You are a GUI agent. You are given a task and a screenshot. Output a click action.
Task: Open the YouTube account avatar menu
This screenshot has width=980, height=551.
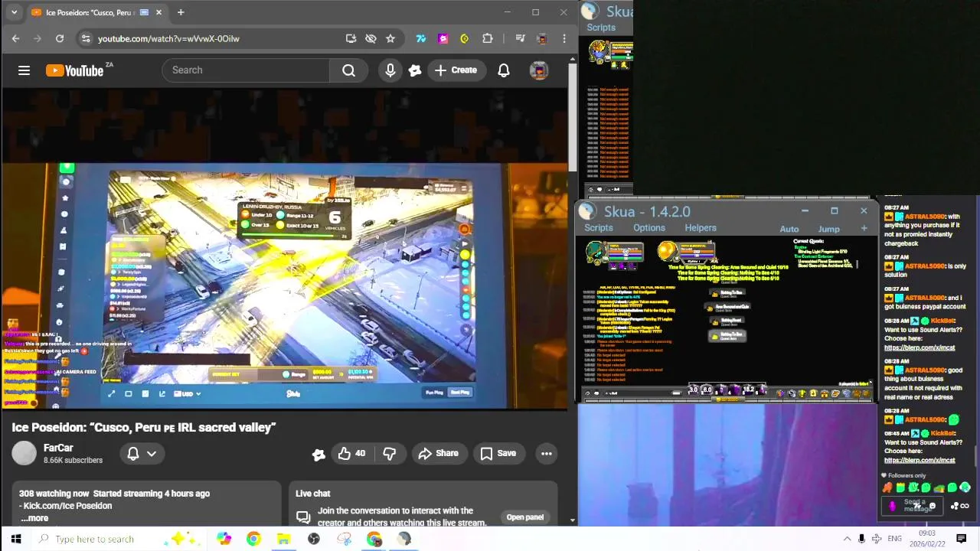coord(539,70)
